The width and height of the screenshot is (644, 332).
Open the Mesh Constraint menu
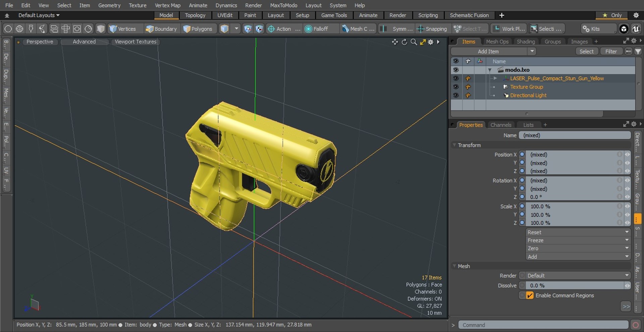pyautogui.click(x=358, y=29)
